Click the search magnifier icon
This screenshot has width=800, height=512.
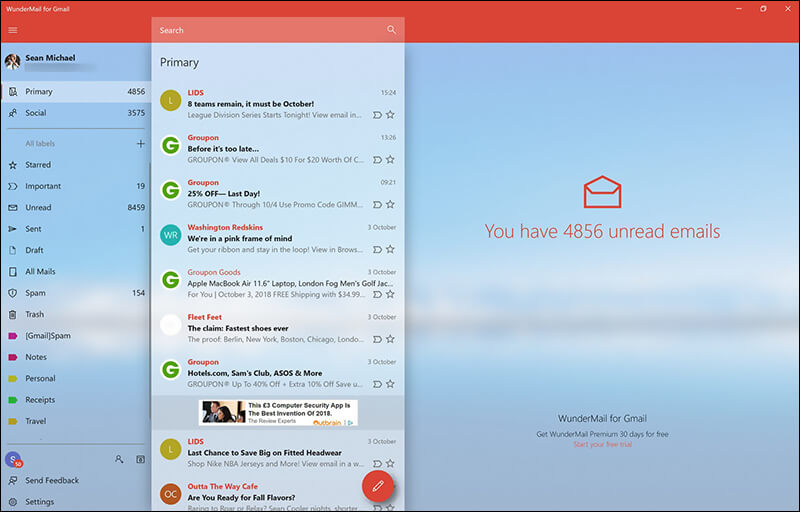click(x=391, y=30)
